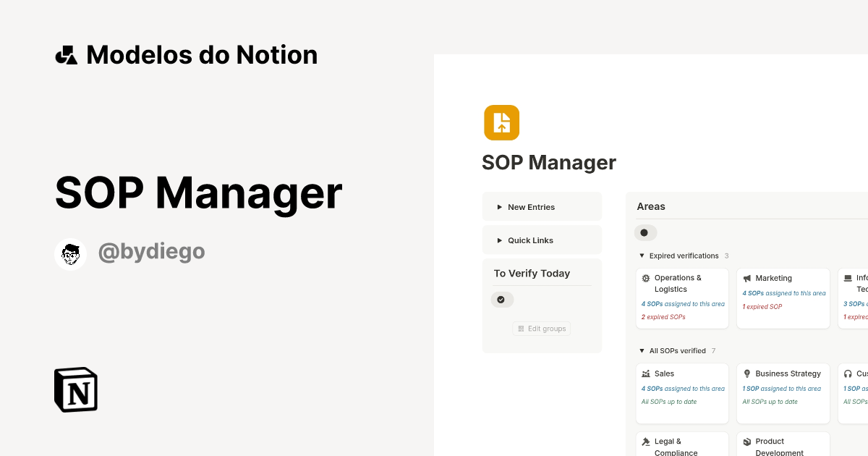
Task: Click the Product Development icon
Action: pyautogui.click(x=746, y=441)
